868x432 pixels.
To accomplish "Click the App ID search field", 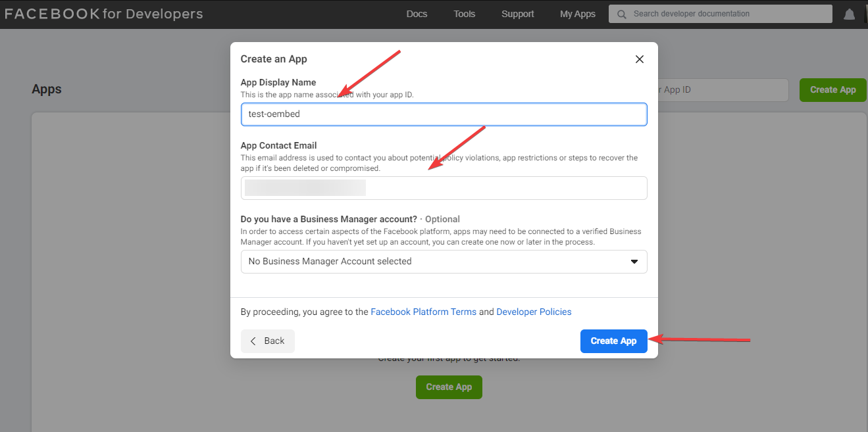I will 723,90.
